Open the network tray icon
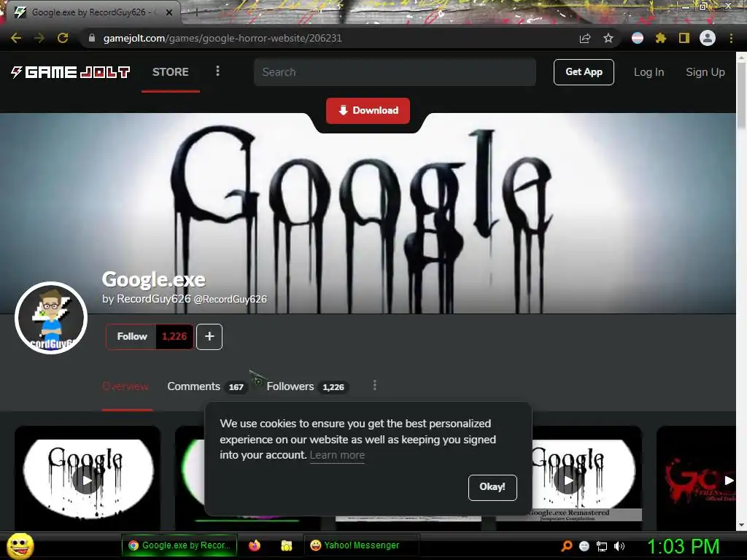747x560 pixels. click(x=602, y=546)
